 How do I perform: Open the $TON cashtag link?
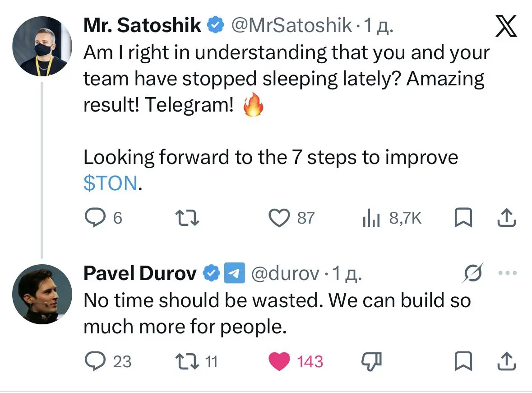click(110, 183)
